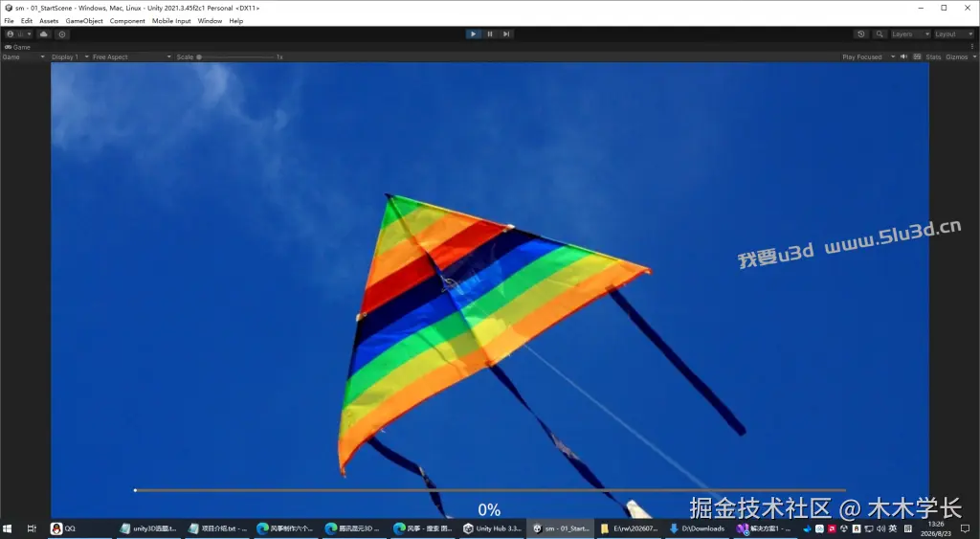Open Undo History
980x539 pixels.
coord(861,34)
